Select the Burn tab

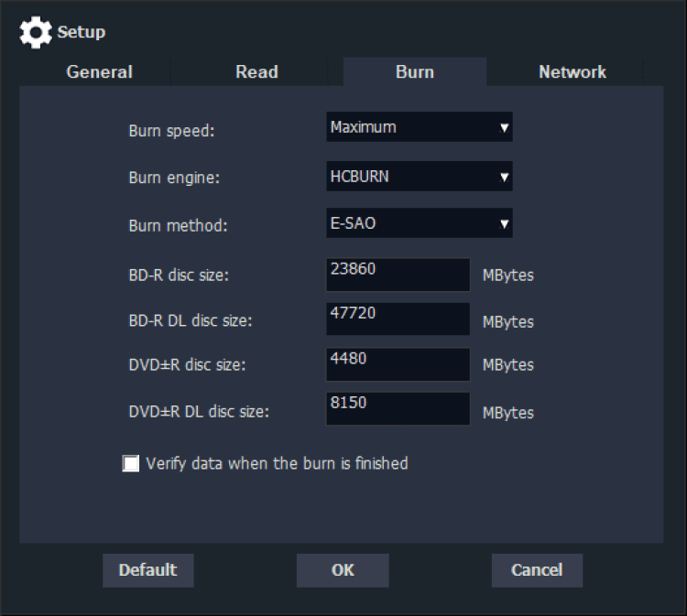(x=414, y=71)
